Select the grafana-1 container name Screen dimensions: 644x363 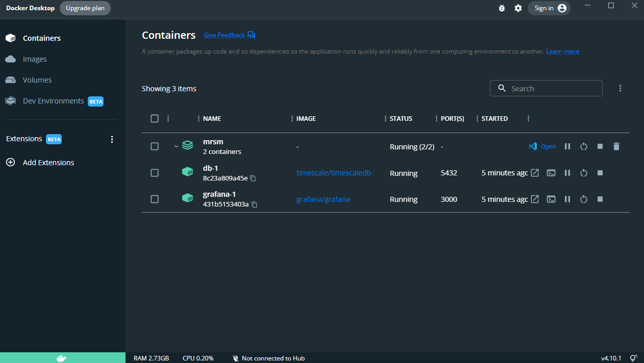pos(219,194)
